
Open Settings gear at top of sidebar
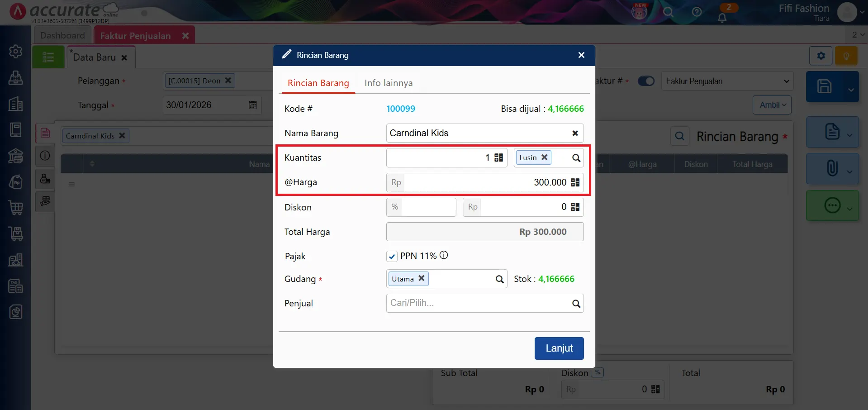point(15,51)
